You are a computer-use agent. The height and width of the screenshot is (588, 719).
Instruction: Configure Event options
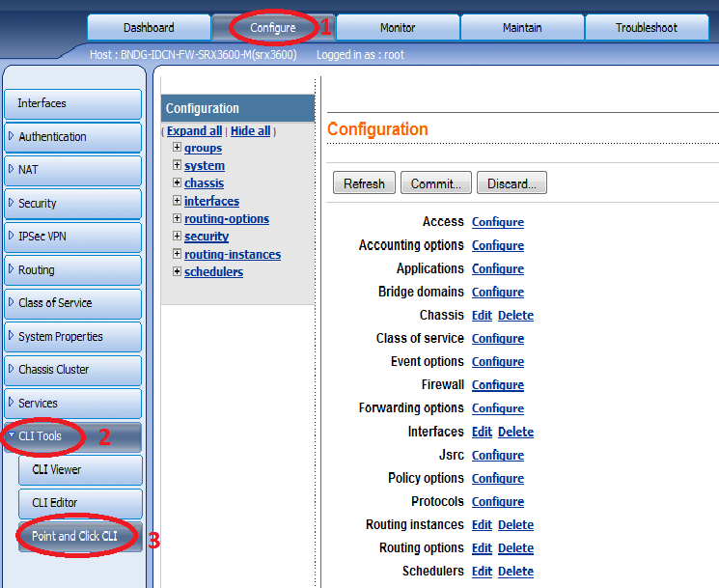pyautogui.click(x=498, y=362)
